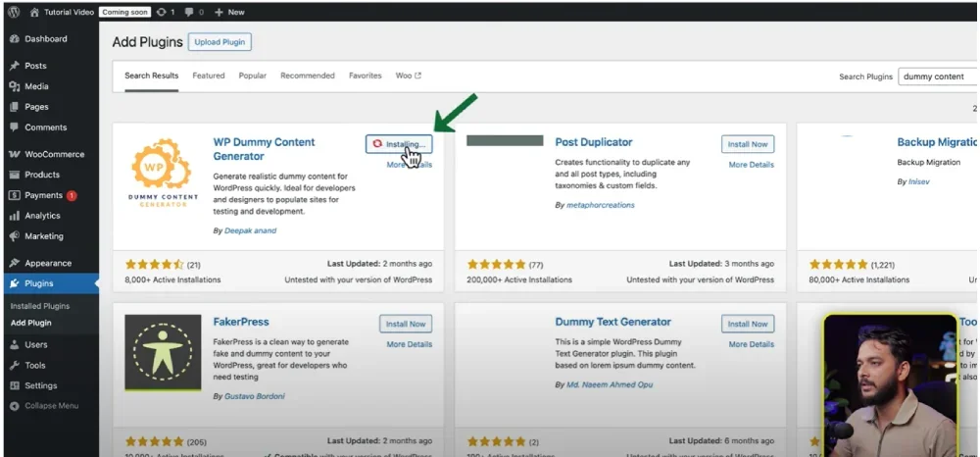Open More Details for Post Duplicator
This screenshot has height=457, width=980.
tap(751, 165)
